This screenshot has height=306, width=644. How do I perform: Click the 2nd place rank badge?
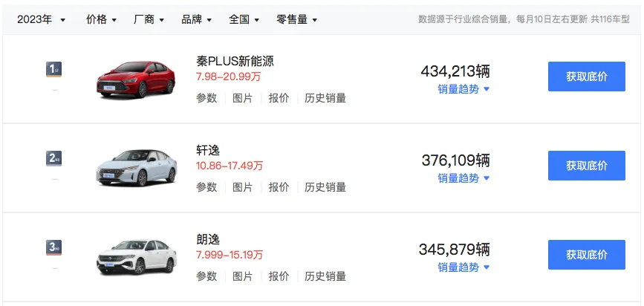53,158
